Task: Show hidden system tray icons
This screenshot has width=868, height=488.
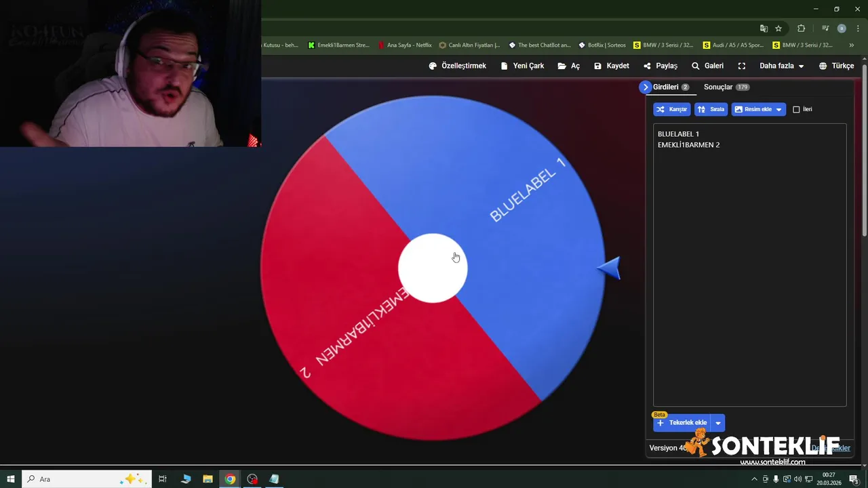Action: (754, 479)
